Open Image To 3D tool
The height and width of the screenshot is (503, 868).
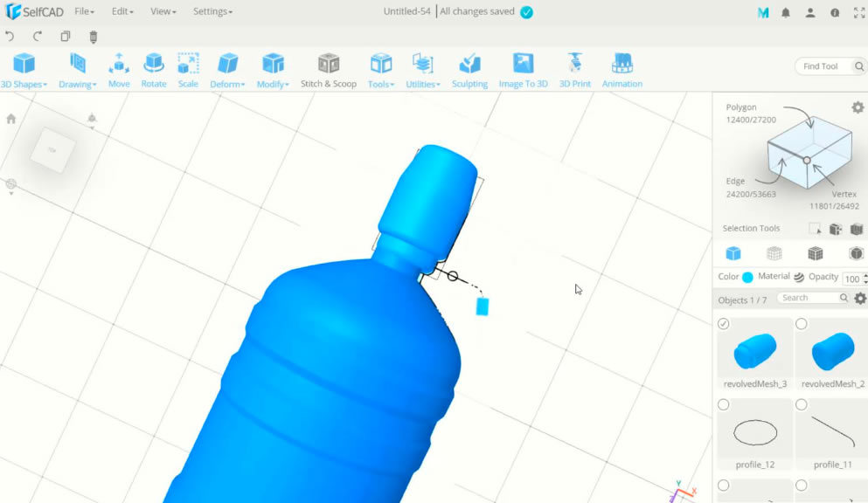click(523, 70)
